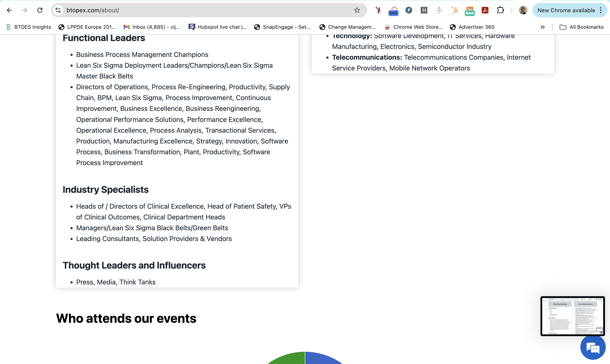Click the browser back arrow
Image resolution: width=610 pixels, height=364 pixels.
9,10
